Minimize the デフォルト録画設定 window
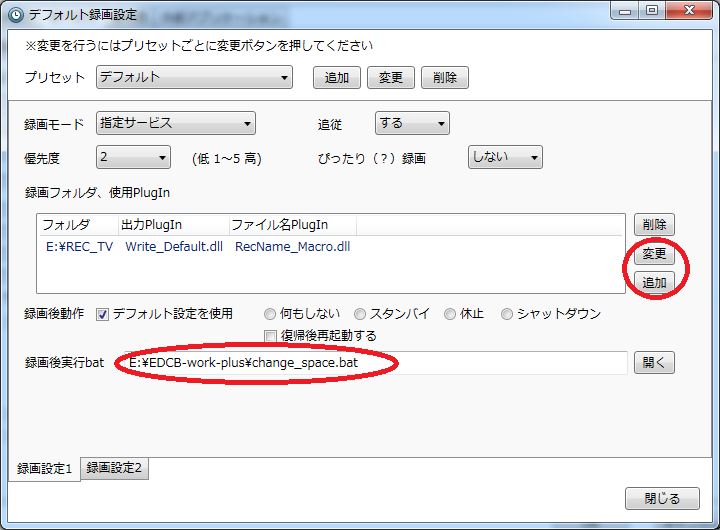Viewport: 720px width, 530px height. (624, 11)
